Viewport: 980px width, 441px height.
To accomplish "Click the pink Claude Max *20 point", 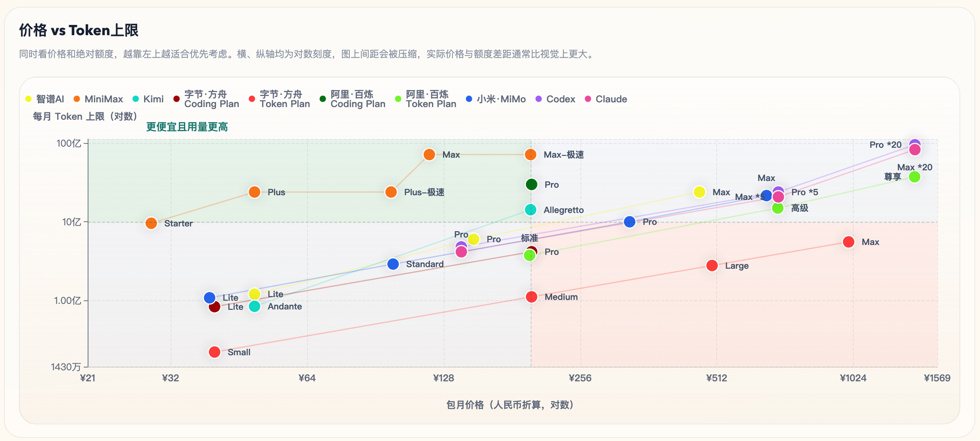I will 915,150.
